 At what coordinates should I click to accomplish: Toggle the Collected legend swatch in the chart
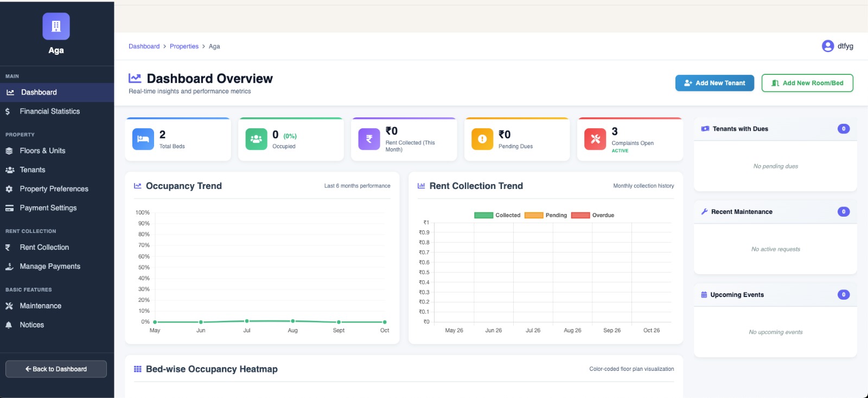coord(483,216)
